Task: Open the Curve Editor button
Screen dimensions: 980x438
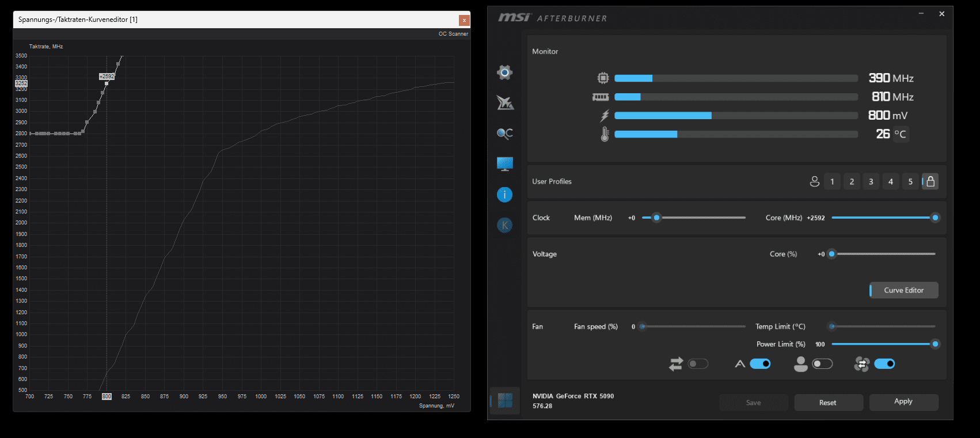Action: point(904,290)
